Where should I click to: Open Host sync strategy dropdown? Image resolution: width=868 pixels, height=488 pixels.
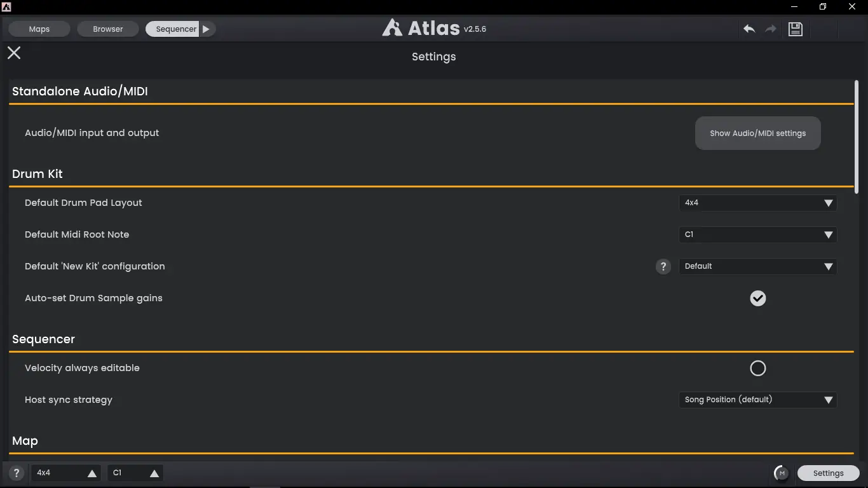(757, 400)
